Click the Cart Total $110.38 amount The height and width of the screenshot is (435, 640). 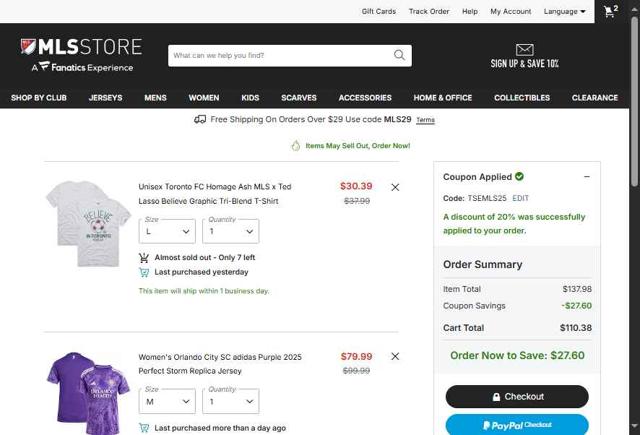(x=576, y=328)
